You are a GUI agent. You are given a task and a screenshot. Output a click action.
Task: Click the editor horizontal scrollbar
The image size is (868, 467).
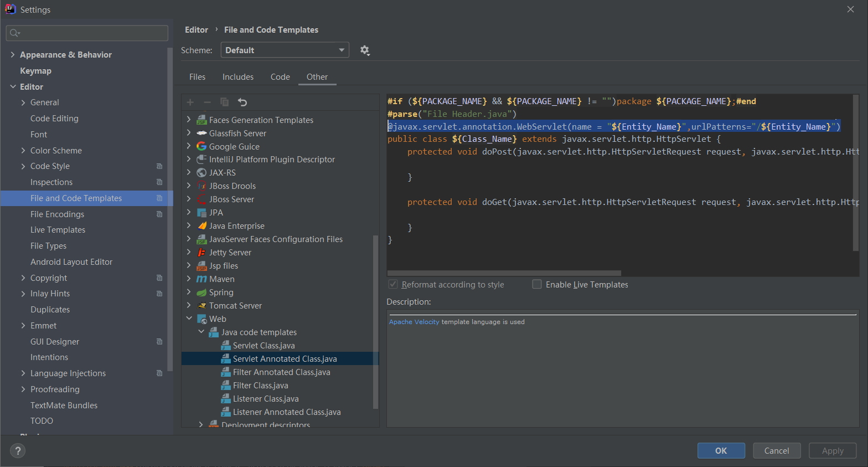click(504, 273)
